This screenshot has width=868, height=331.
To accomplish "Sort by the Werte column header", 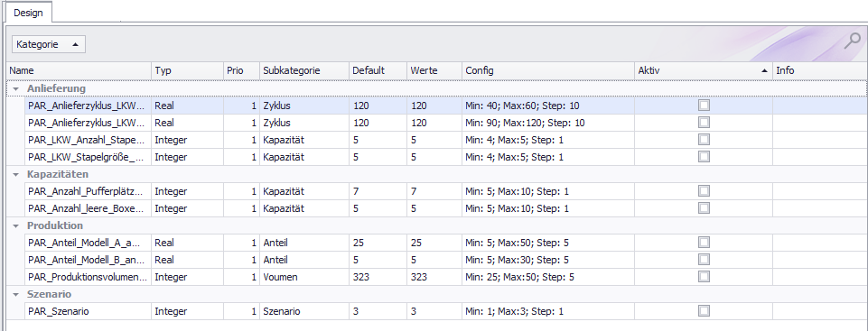I will click(434, 70).
